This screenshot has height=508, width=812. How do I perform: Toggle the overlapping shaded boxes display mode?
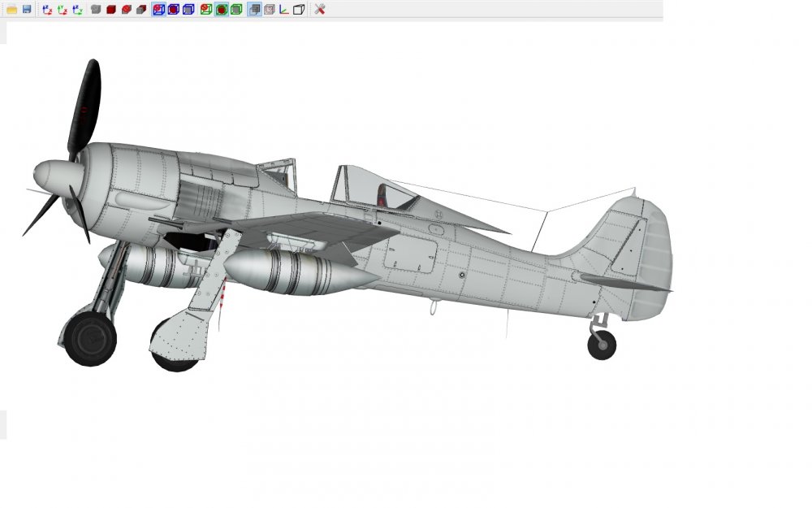click(x=254, y=9)
